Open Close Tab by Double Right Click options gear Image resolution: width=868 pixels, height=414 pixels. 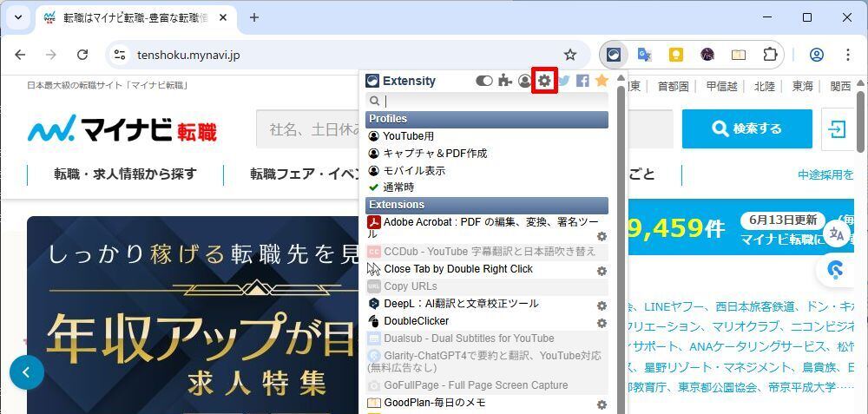602,271
